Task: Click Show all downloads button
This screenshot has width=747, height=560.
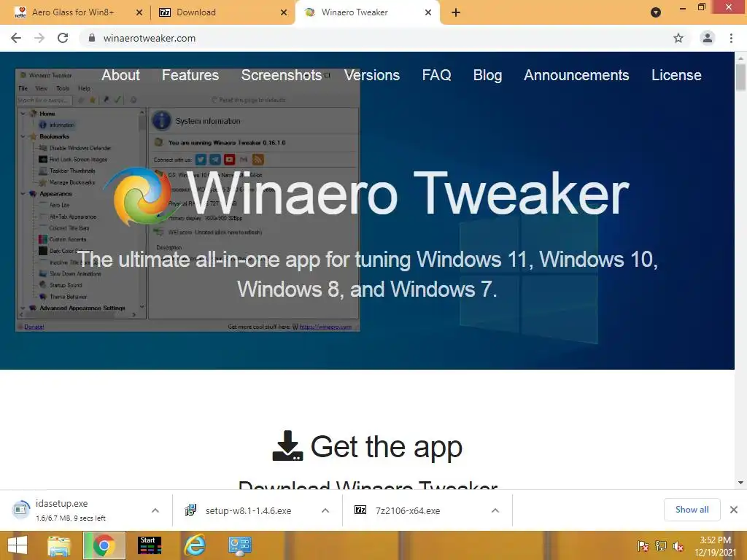Action: point(692,510)
